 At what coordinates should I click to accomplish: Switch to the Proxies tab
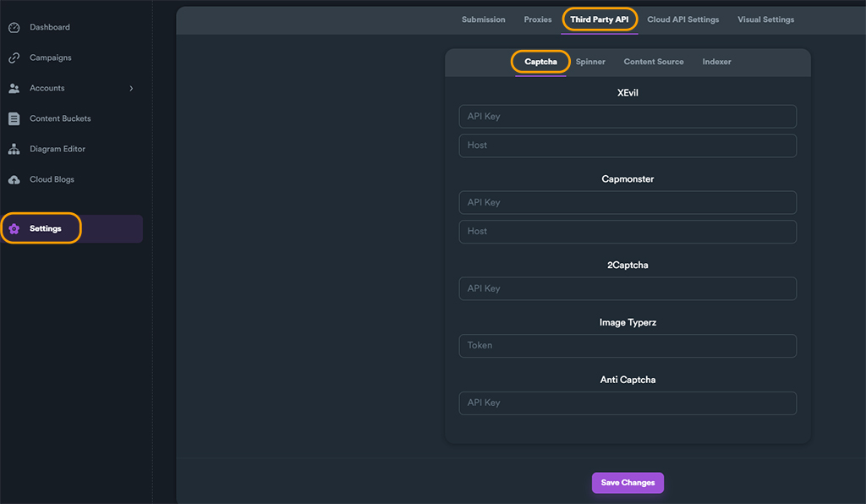(x=538, y=19)
